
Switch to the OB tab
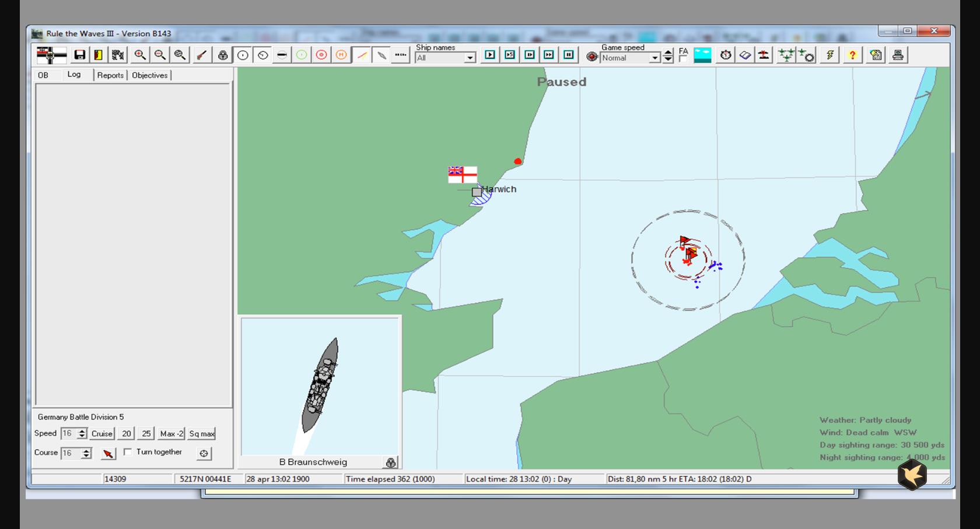coord(43,75)
